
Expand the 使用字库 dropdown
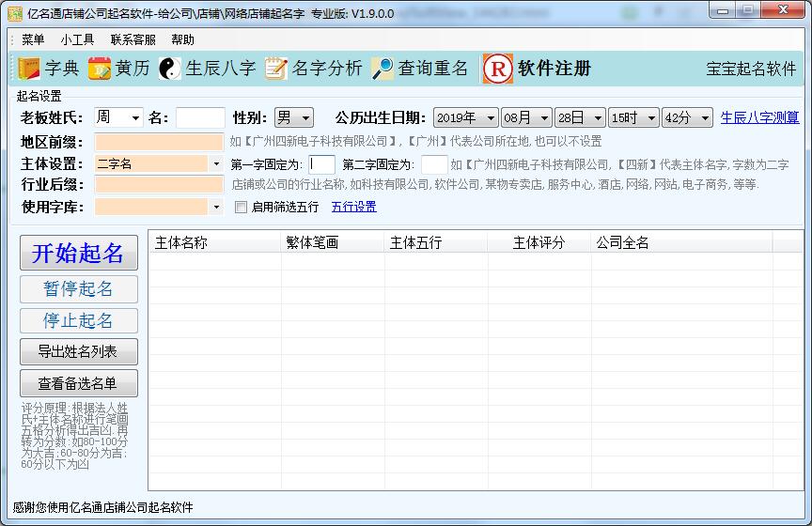point(216,207)
